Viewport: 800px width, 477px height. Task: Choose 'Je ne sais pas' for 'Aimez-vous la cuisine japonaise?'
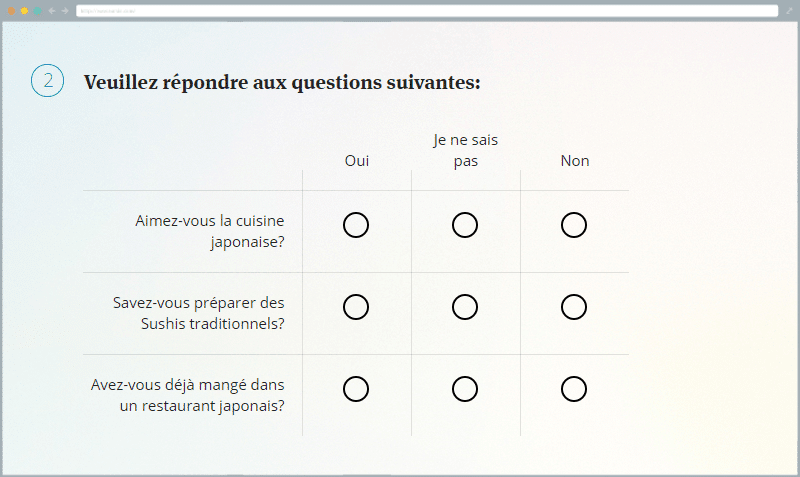pos(465,225)
